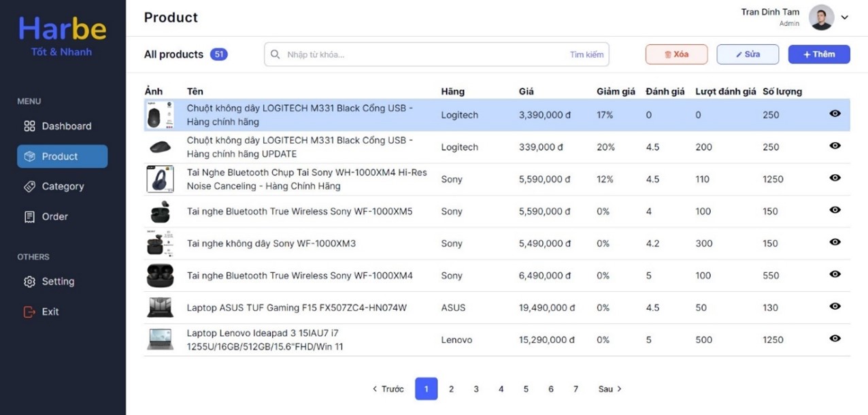Click the Giá column header

(x=527, y=91)
